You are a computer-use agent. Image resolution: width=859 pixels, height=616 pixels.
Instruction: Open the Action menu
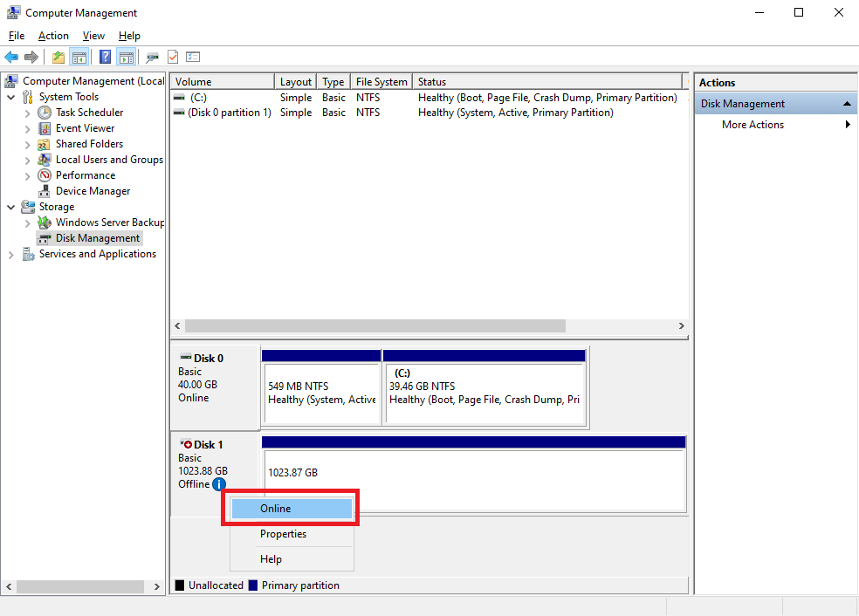click(x=53, y=36)
